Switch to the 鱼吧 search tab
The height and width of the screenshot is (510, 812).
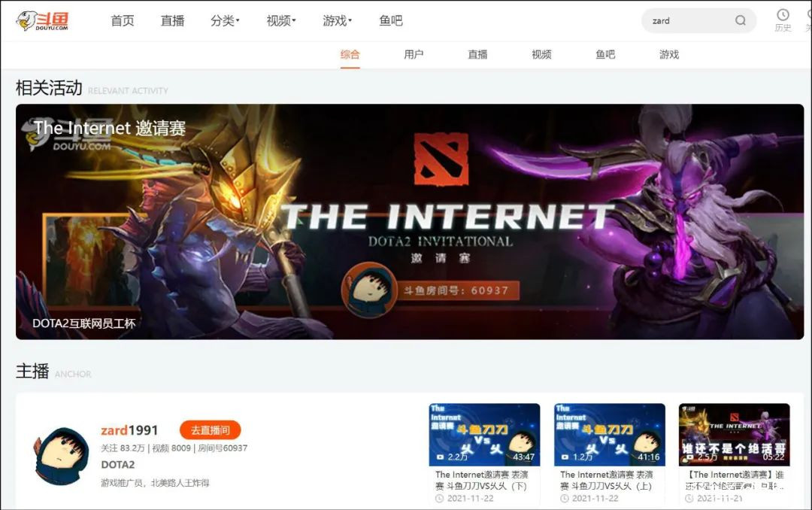pos(605,54)
